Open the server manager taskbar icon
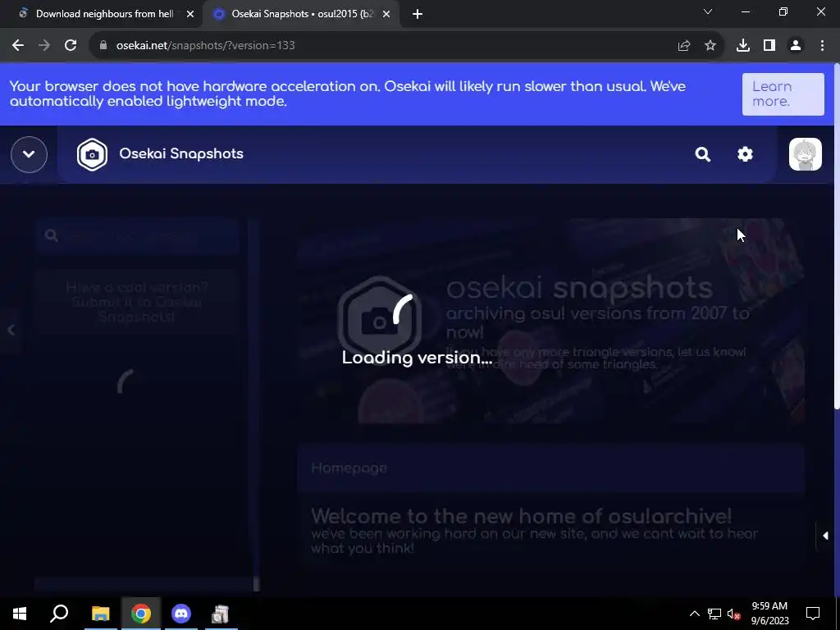The image size is (840, 630). (220, 614)
